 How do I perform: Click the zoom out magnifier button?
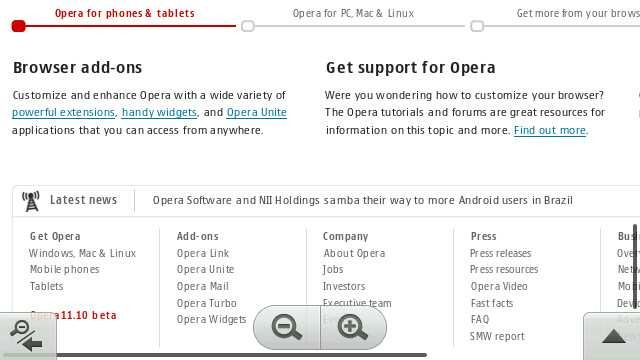coord(287,327)
